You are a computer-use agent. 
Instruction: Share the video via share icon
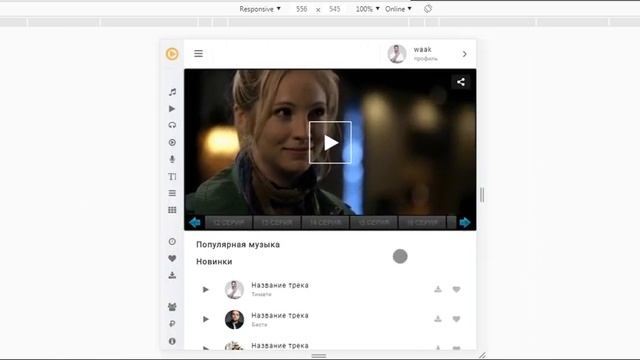461,82
